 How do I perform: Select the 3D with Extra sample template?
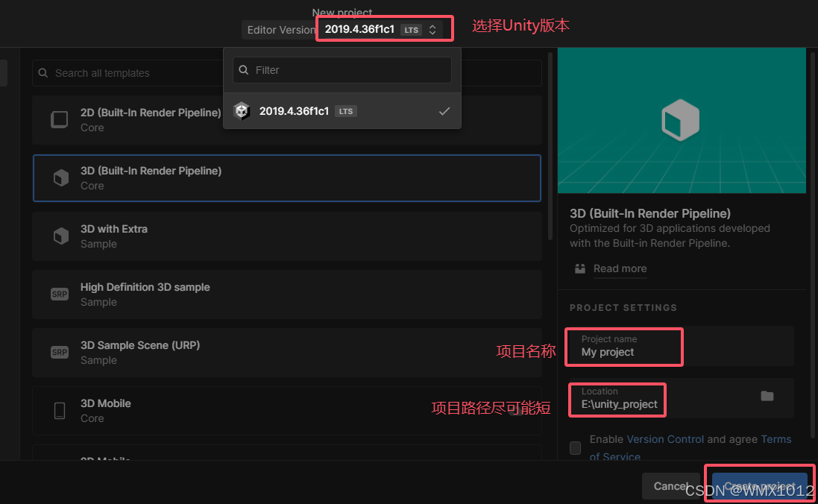287,236
